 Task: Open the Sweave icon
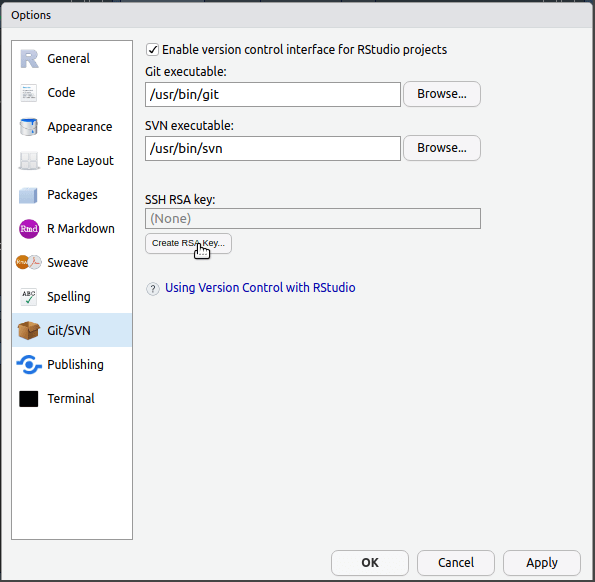point(28,263)
